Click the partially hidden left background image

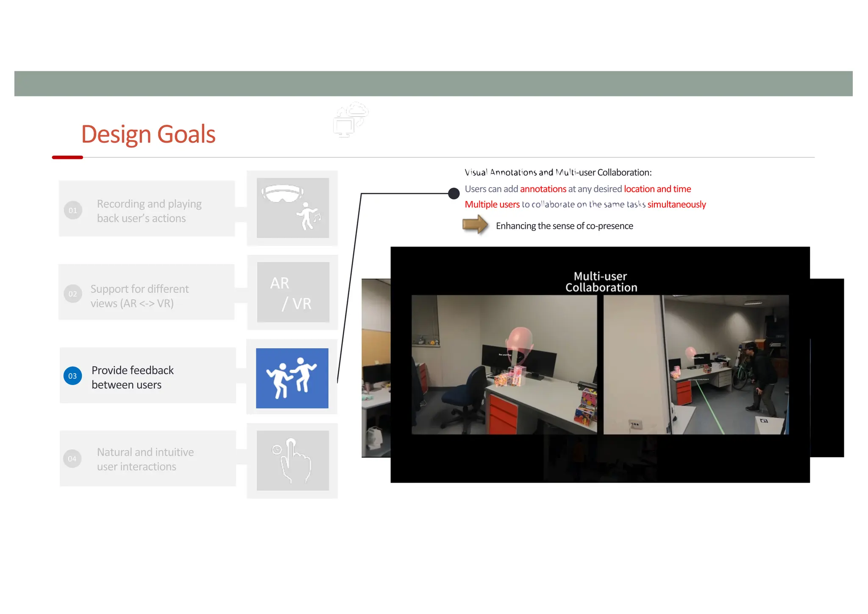(376, 368)
